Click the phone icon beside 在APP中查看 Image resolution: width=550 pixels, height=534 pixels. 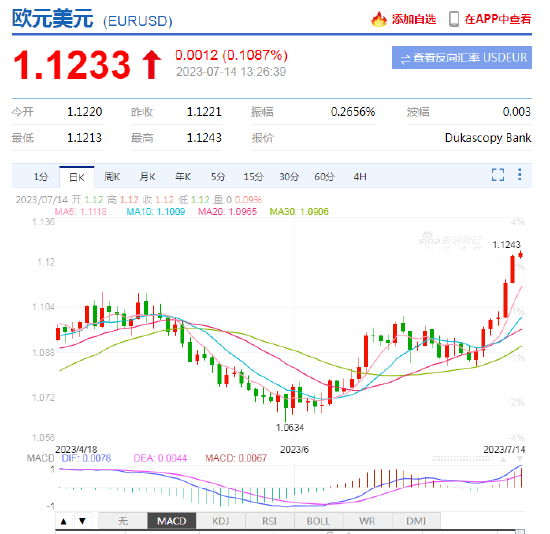point(454,19)
